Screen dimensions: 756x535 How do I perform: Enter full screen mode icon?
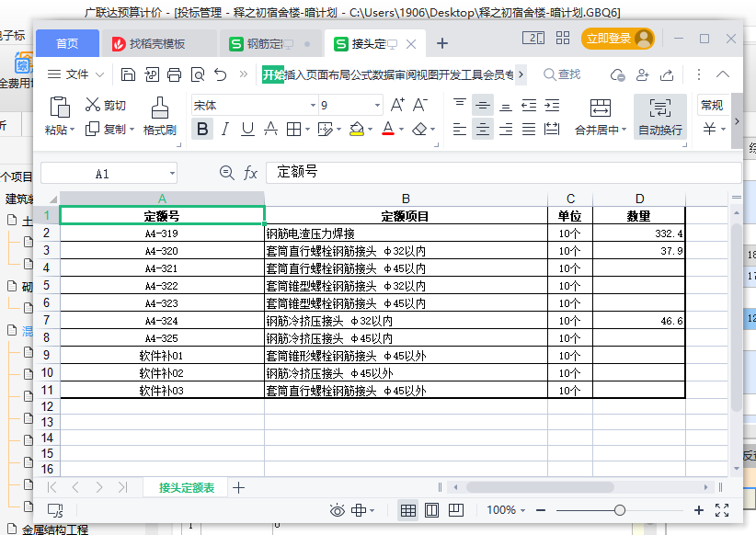click(x=722, y=510)
